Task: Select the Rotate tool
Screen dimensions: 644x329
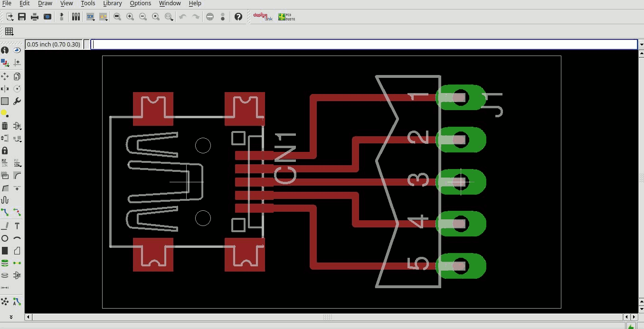Action: point(17,89)
